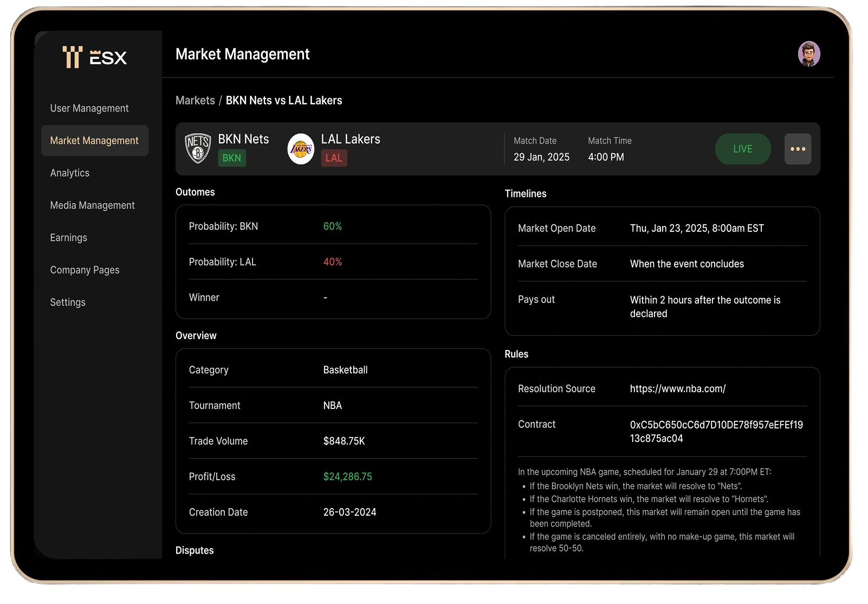
Task: Click the red LAL team tag
Action: pyautogui.click(x=334, y=158)
